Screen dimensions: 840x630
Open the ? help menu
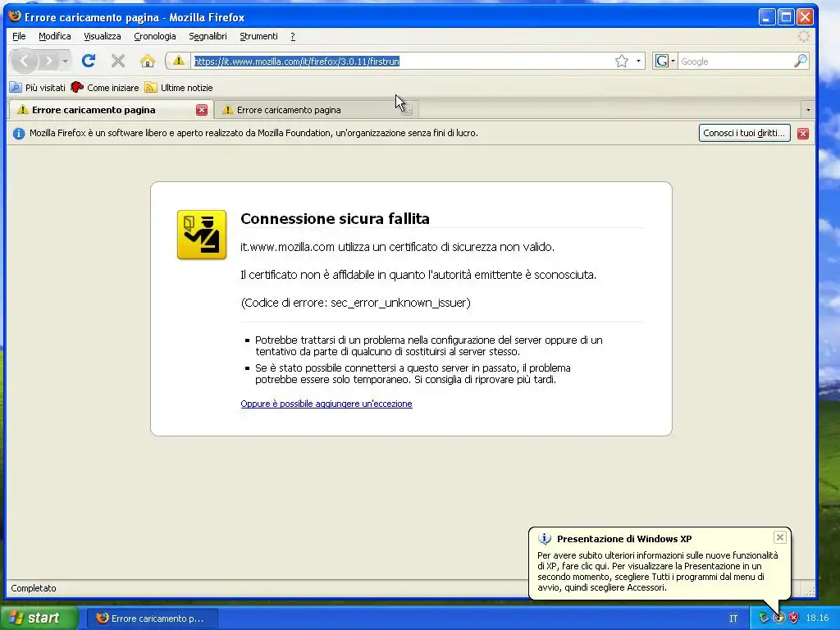(293, 36)
